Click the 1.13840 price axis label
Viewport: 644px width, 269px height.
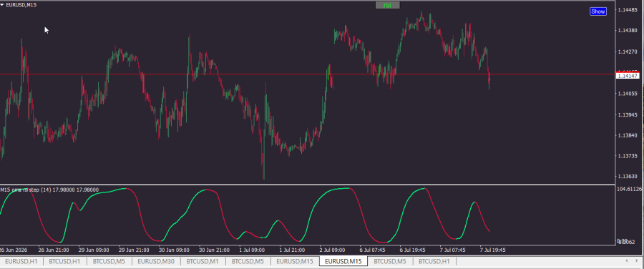(627, 135)
